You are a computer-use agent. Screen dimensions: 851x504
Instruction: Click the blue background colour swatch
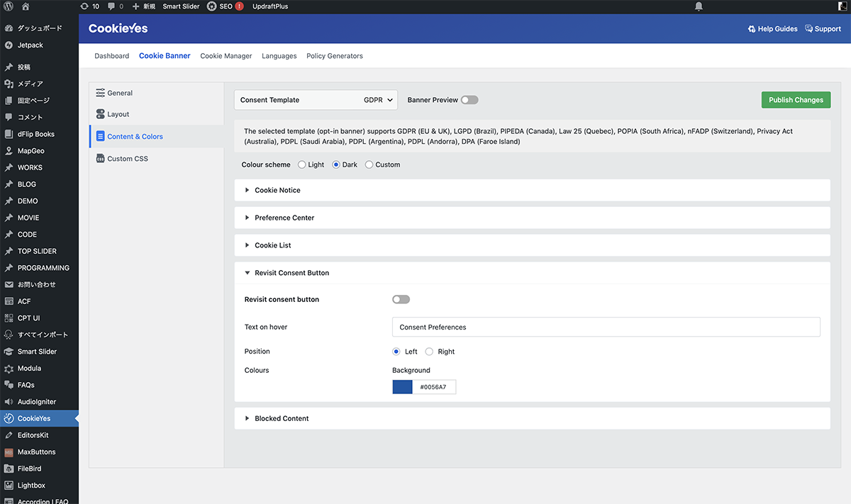point(402,387)
